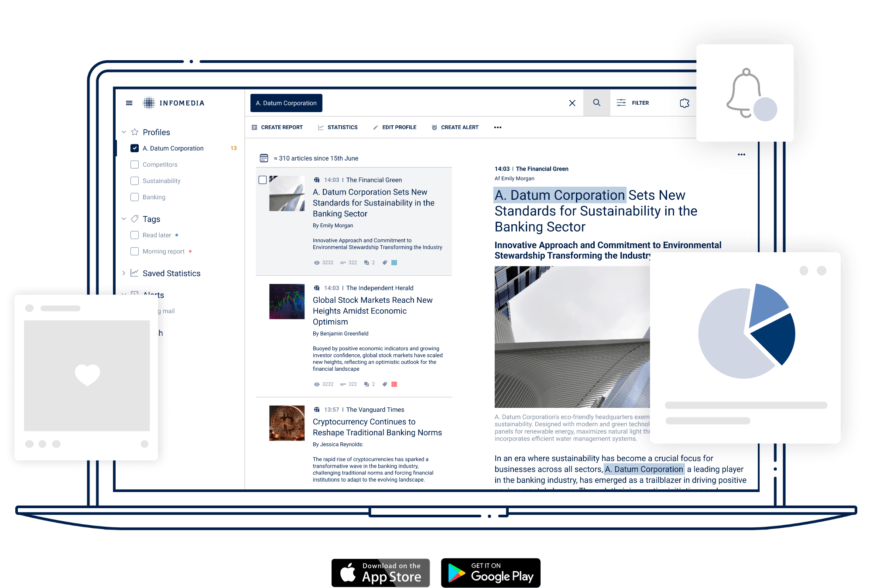
Task: Click the Apple App Store badge
Action: [x=380, y=573]
